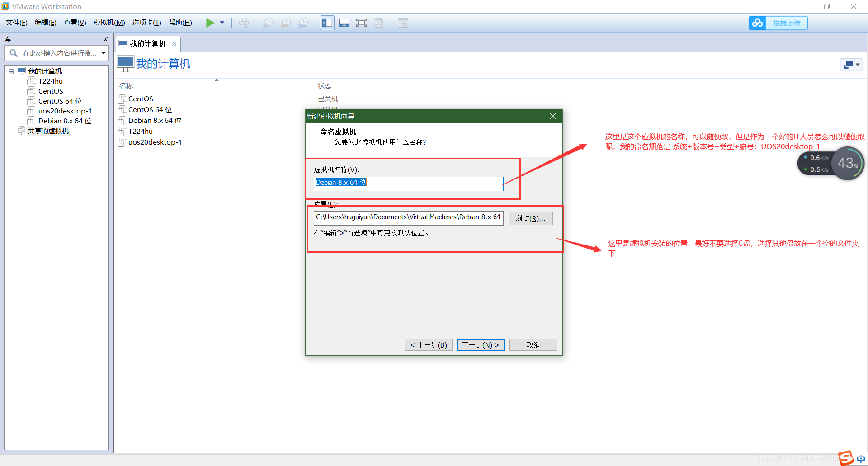The width and height of the screenshot is (868, 466).
Task: Click the 上一步(B) back button
Action: (428, 345)
